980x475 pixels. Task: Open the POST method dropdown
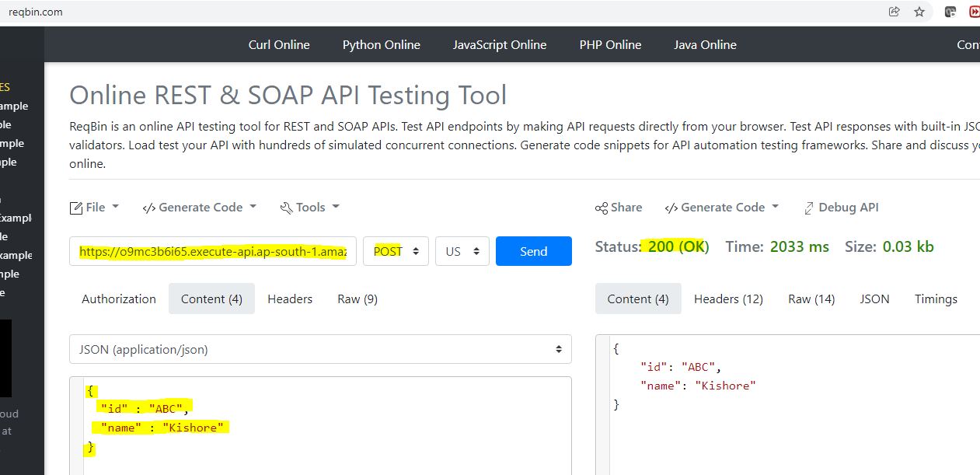pos(396,251)
